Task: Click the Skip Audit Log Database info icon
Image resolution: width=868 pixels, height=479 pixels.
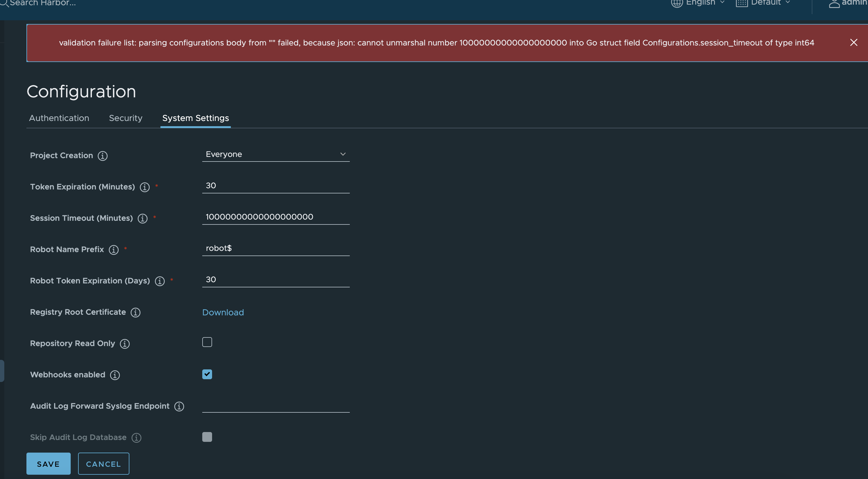Action: (136, 438)
